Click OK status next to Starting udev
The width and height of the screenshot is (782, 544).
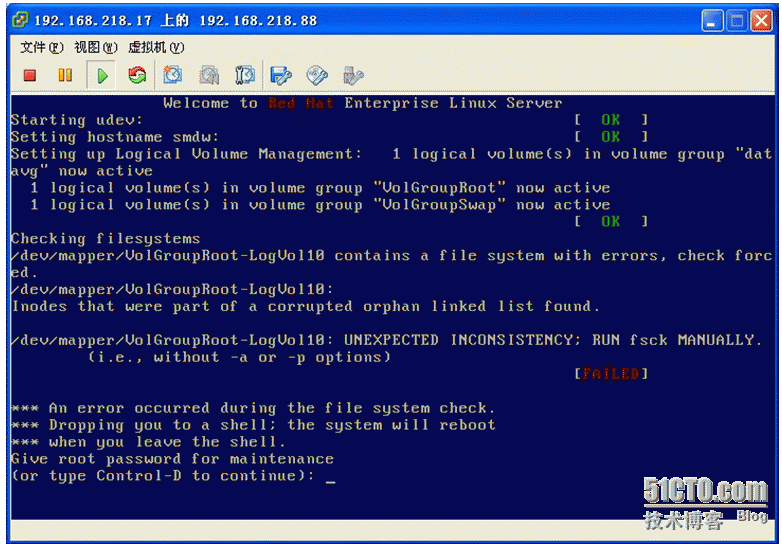[611, 120]
